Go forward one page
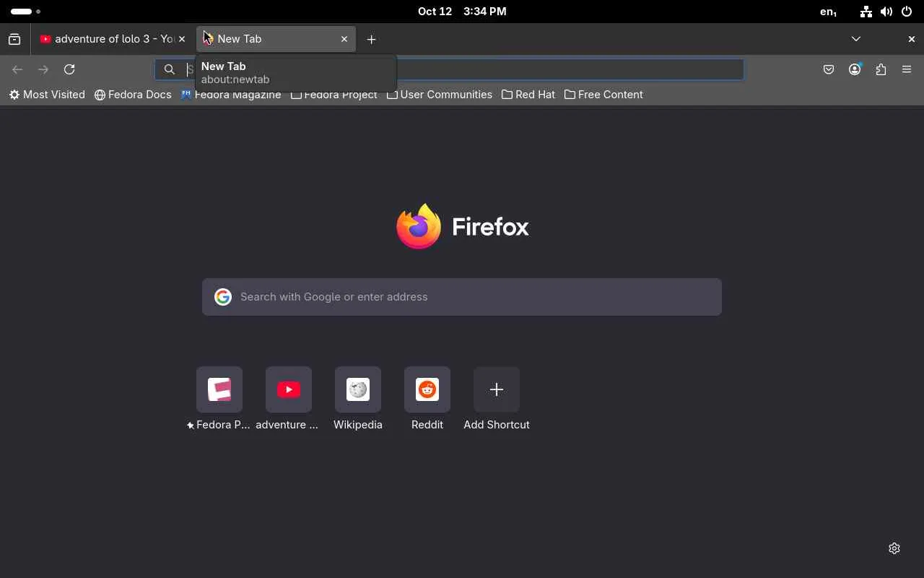Image resolution: width=924 pixels, height=578 pixels. tap(43, 69)
